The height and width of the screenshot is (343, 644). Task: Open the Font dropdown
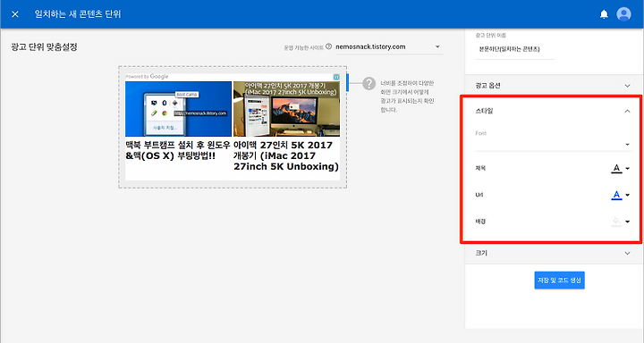tap(554, 144)
